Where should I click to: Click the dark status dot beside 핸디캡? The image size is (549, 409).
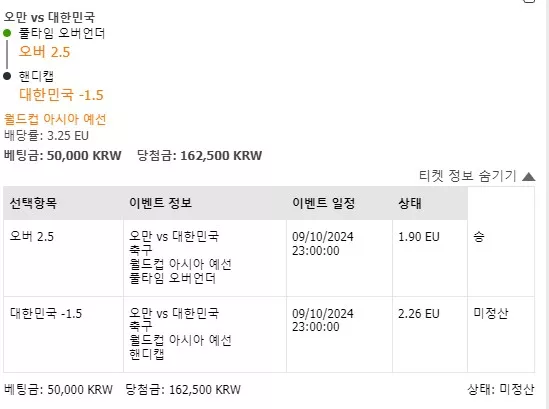7,76
